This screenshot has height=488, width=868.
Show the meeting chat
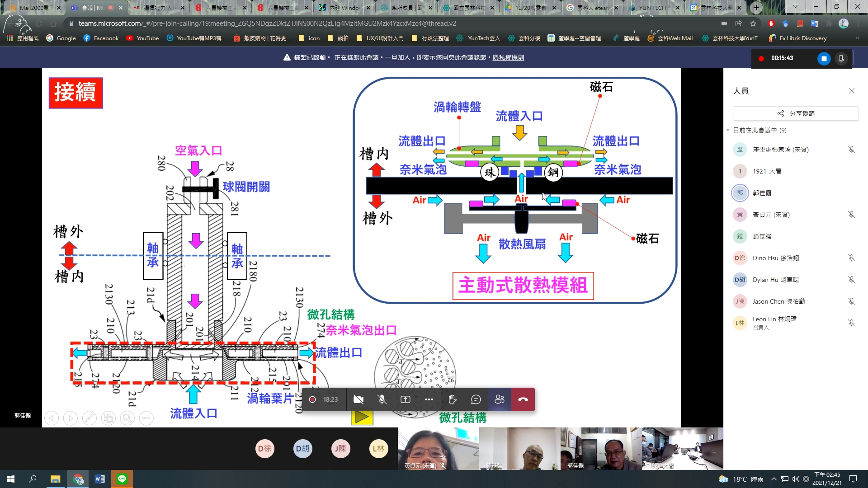476,399
